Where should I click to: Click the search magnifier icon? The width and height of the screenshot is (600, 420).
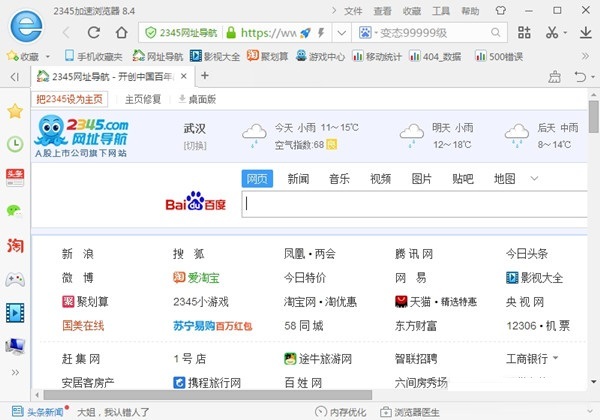coord(496,33)
